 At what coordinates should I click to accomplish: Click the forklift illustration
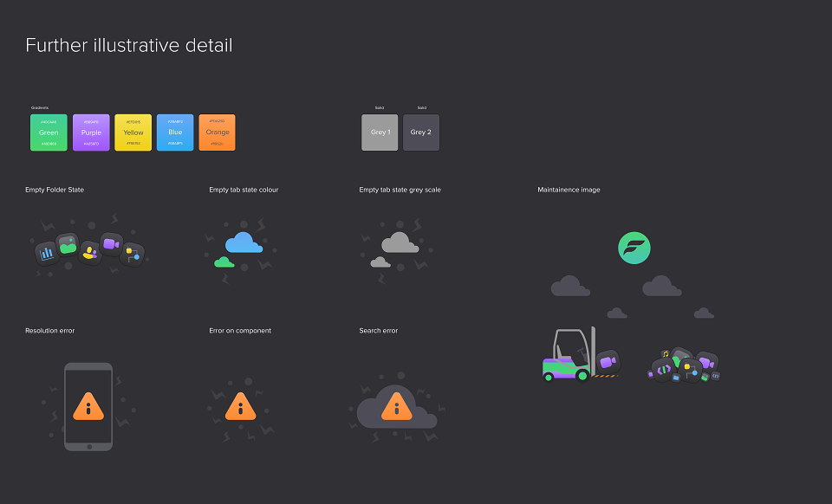tap(581, 354)
